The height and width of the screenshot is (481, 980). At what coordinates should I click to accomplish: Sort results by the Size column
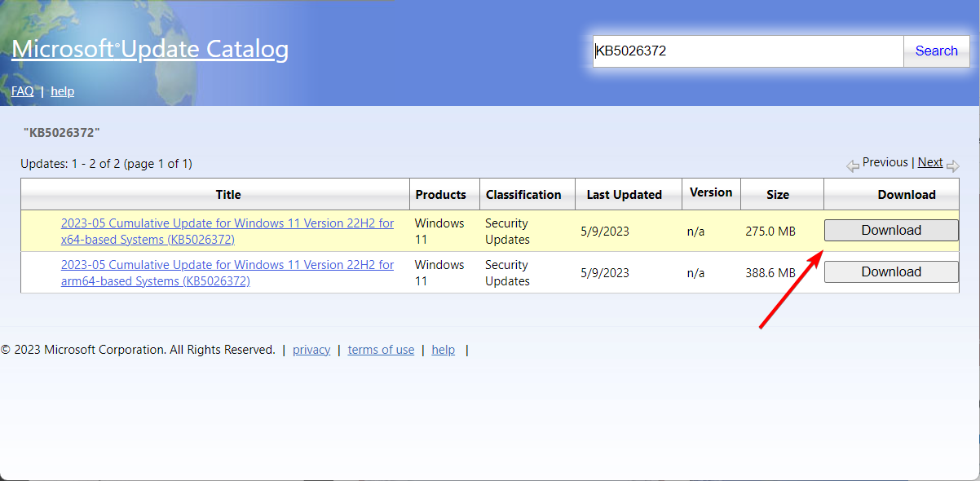pos(778,194)
